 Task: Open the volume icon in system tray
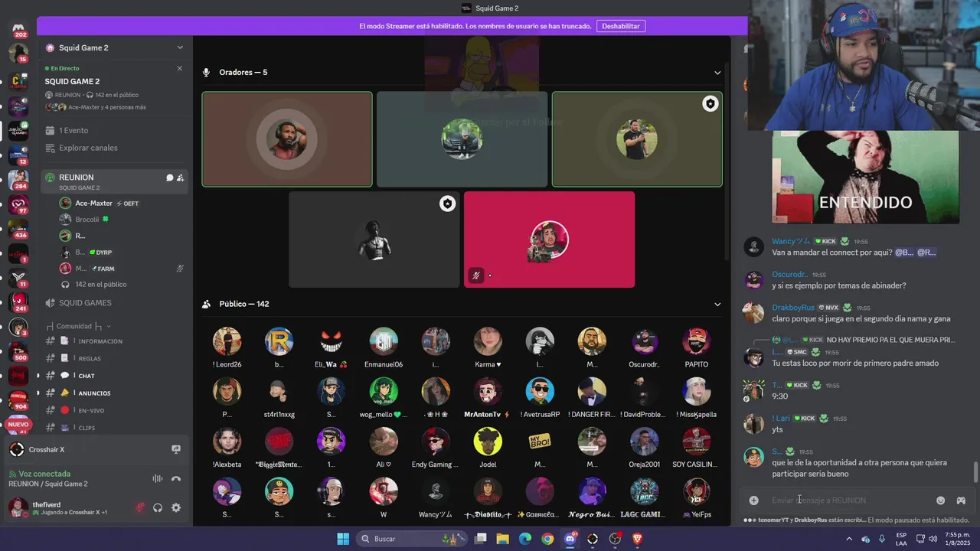[933, 539]
